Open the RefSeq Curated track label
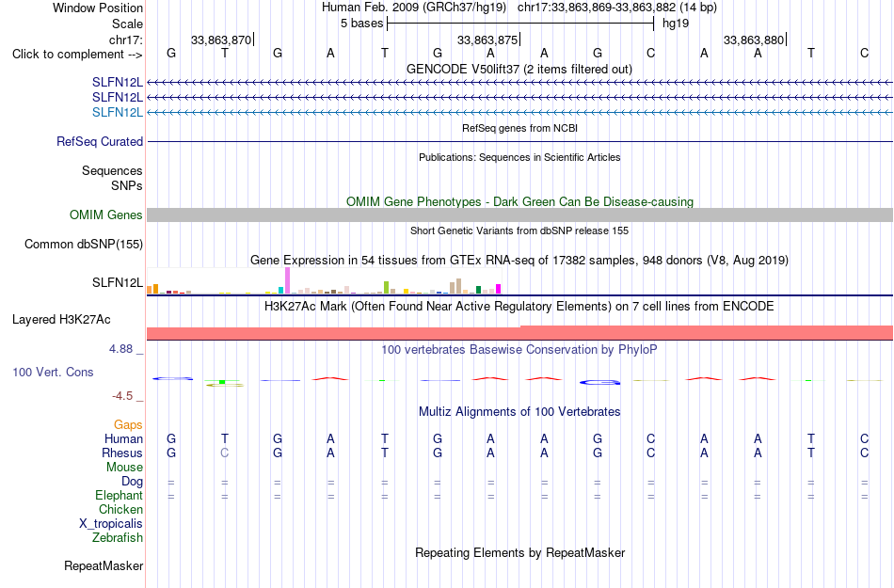894x588 pixels. tap(100, 141)
